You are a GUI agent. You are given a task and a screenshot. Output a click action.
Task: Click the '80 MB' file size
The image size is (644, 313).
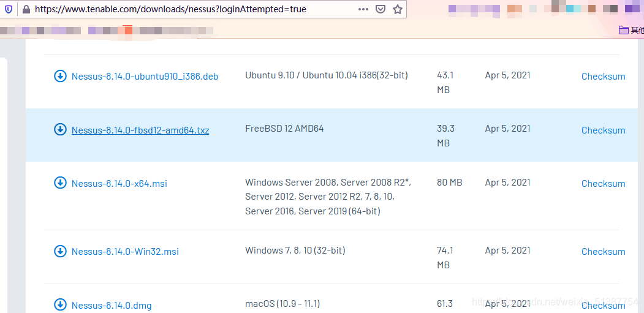click(450, 183)
